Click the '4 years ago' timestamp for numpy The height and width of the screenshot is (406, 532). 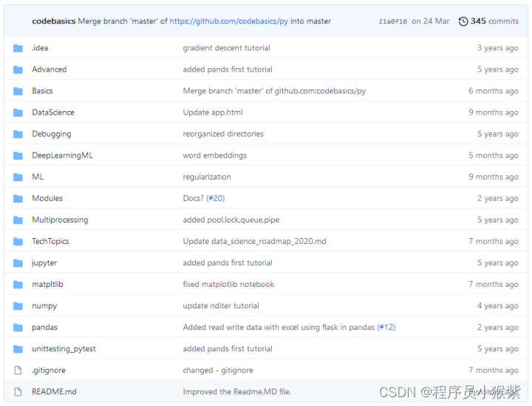tap(498, 305)
